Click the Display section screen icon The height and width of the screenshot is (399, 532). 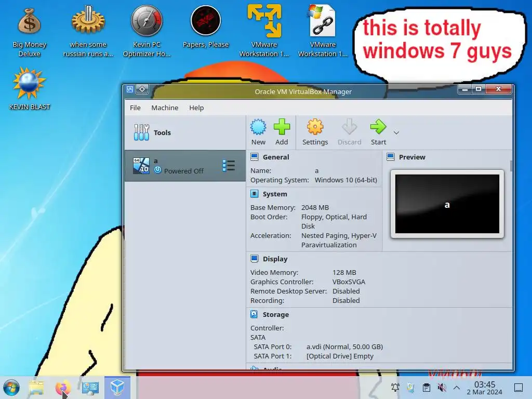(254, 259)
